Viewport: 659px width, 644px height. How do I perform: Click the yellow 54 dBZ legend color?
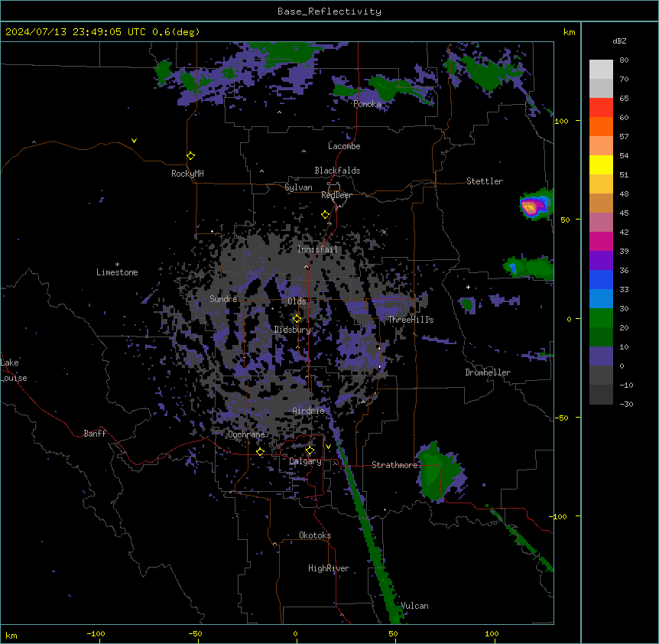(601, 164)
